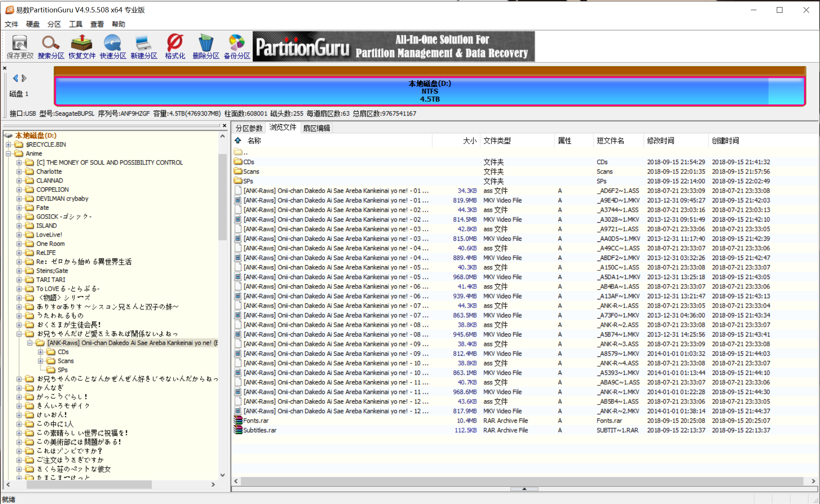This screenshot has height=504, width=820.
Task: Select the Subtitles.rar archive file
Action: 255,430
